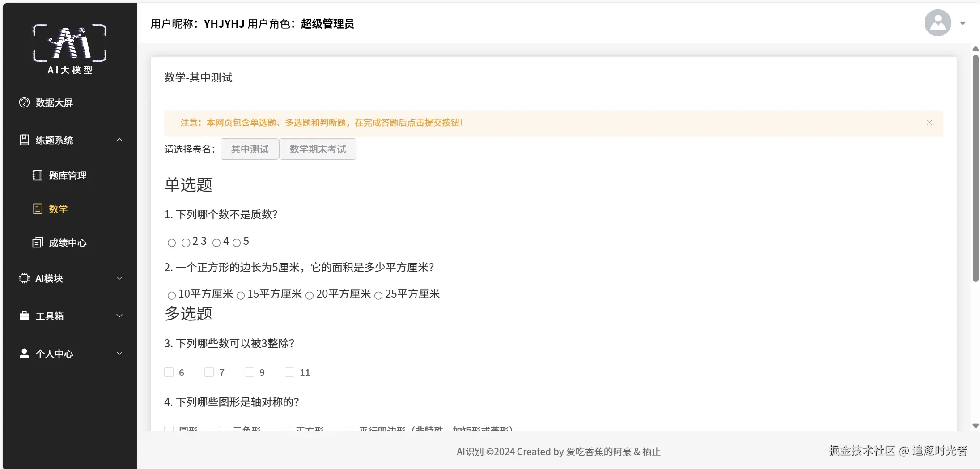The image size is (980, 469).
Task: Click the 超级管理员 role text
Action: 327,24
